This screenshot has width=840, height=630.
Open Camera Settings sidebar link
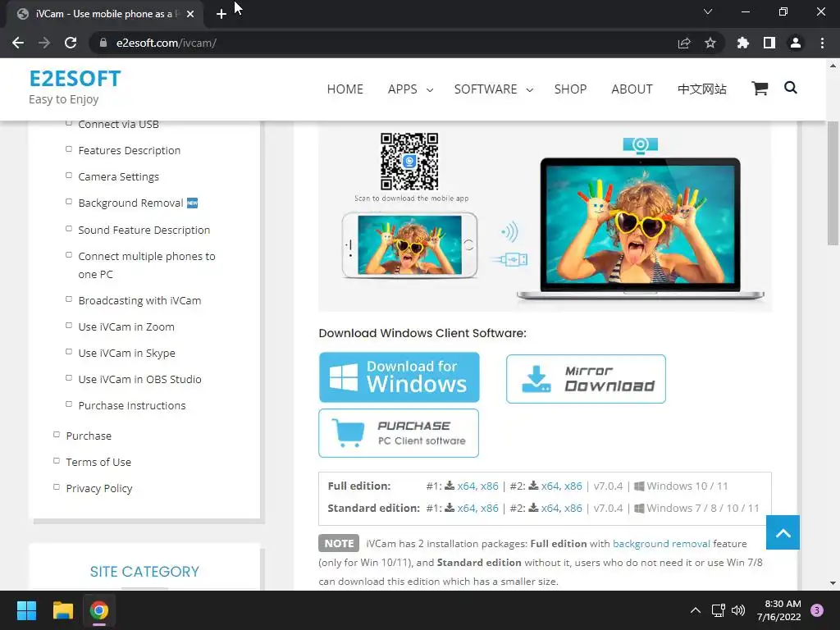click(118, 177)
